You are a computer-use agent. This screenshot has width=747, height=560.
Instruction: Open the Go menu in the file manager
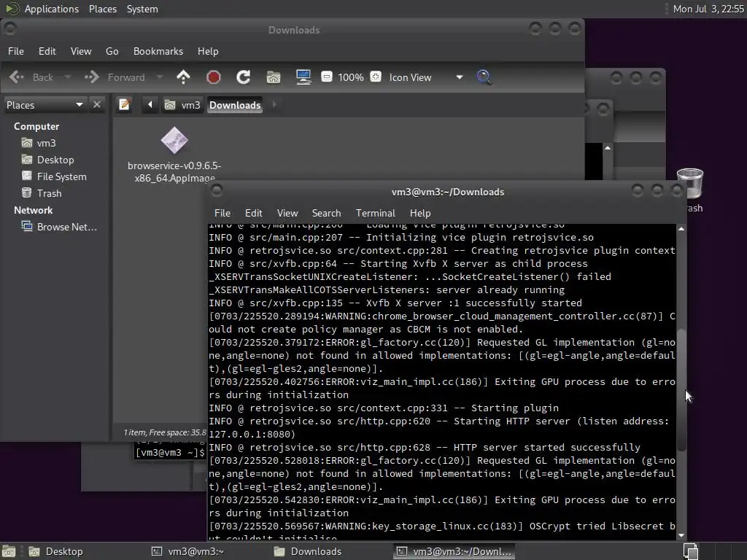pyautogui.click(x=112, y=51)
